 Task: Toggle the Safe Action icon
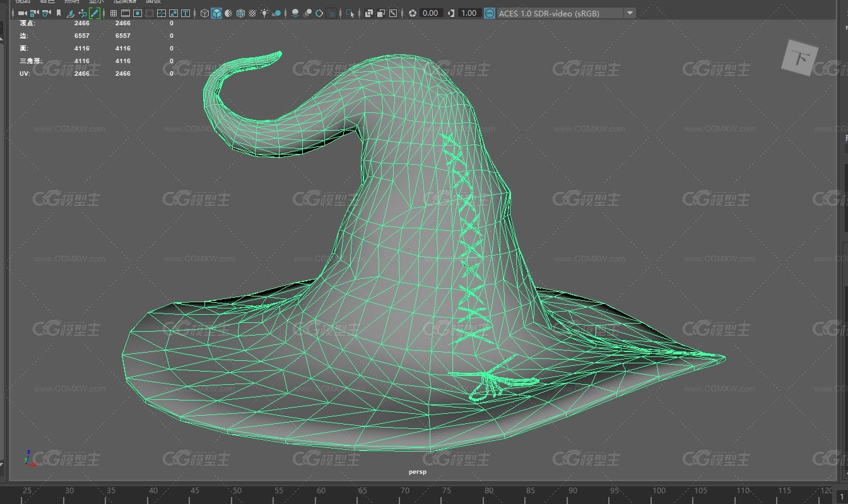point(174,13)
